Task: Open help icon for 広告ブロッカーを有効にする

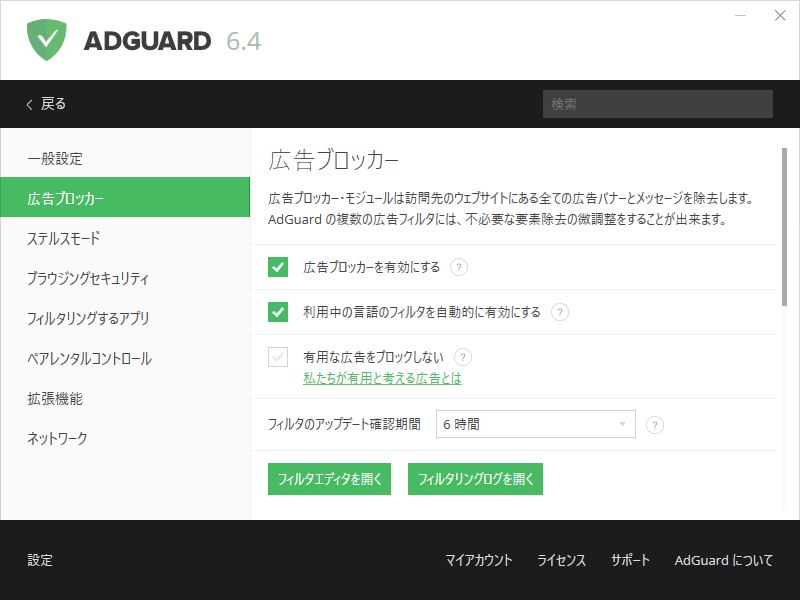Action: click(x=459, y=267)
